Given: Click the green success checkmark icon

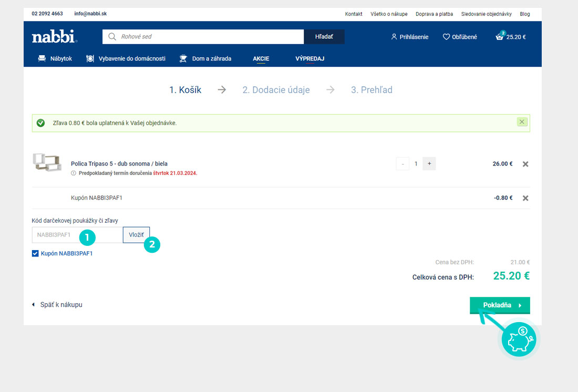Looking at the screenshot, I should [40, 123].
